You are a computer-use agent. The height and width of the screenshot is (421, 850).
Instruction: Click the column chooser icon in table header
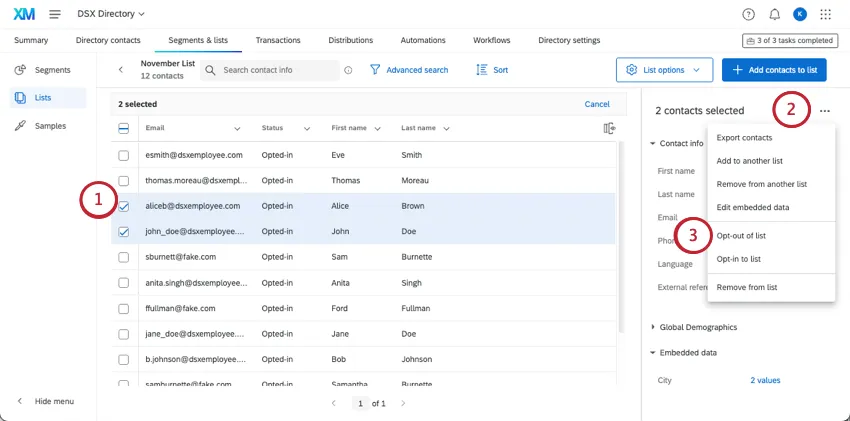tap(609, 128)
